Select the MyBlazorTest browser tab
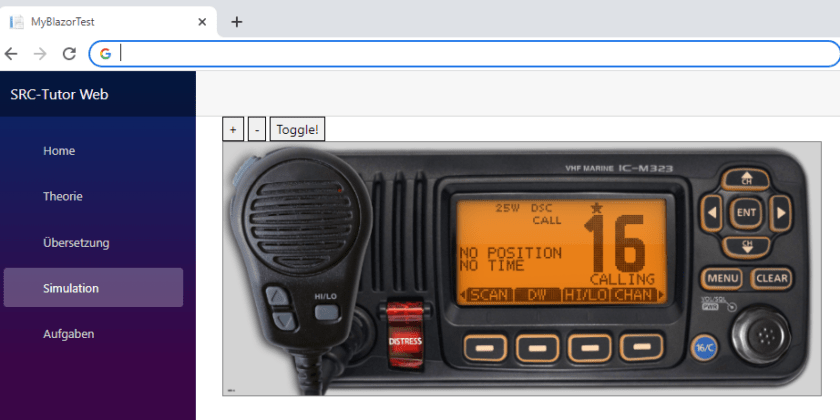840x420 pixels. tap(108, 22)
